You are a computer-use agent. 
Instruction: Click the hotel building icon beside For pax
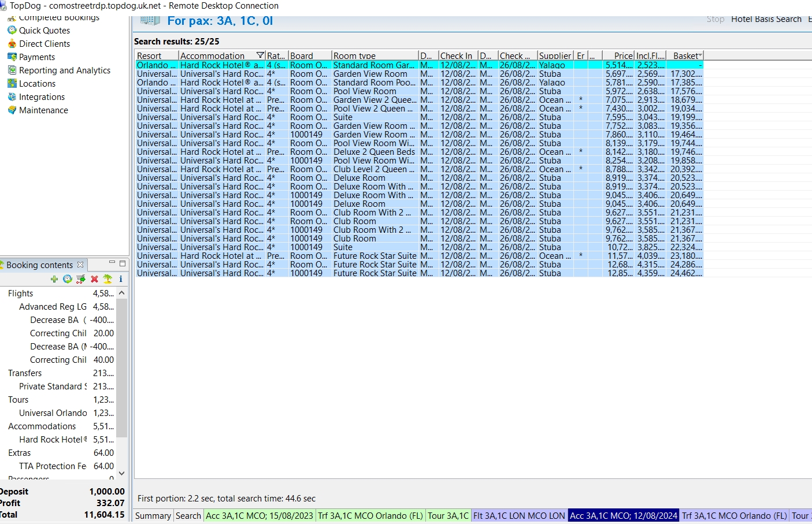pyautogui.click(x=150, y=21)
